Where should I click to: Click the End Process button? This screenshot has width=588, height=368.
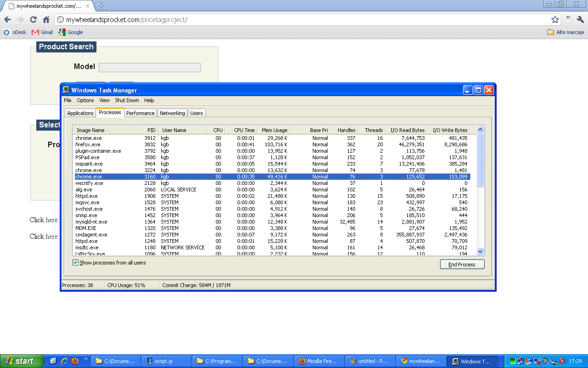(462, 264)
